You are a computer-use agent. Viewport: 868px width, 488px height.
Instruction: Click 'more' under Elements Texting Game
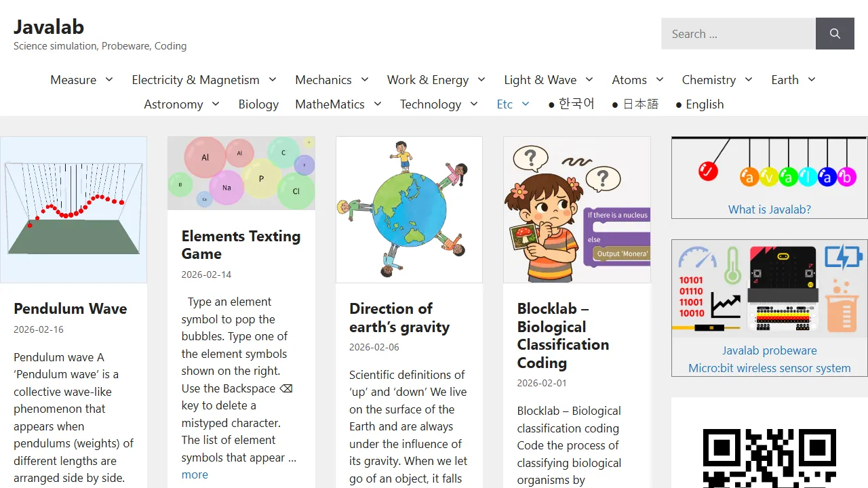pos(195,474)
